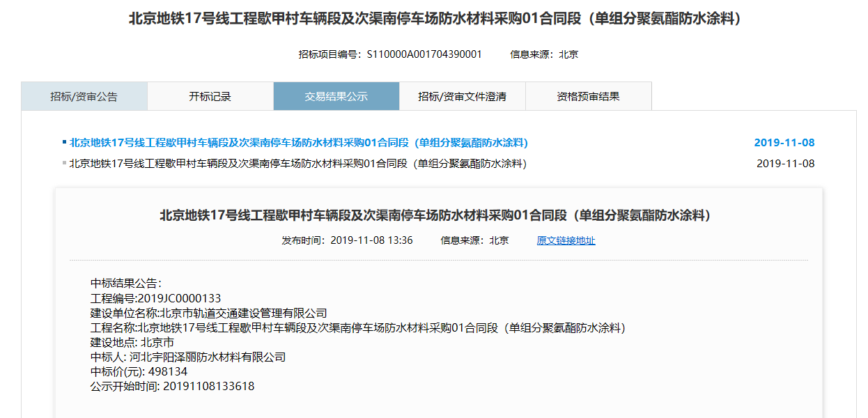Image resolution: width=868 pixels, height=418 pixels.
Task: Follow the 原文链接地址 link
Action: click(x=566, y=240)
